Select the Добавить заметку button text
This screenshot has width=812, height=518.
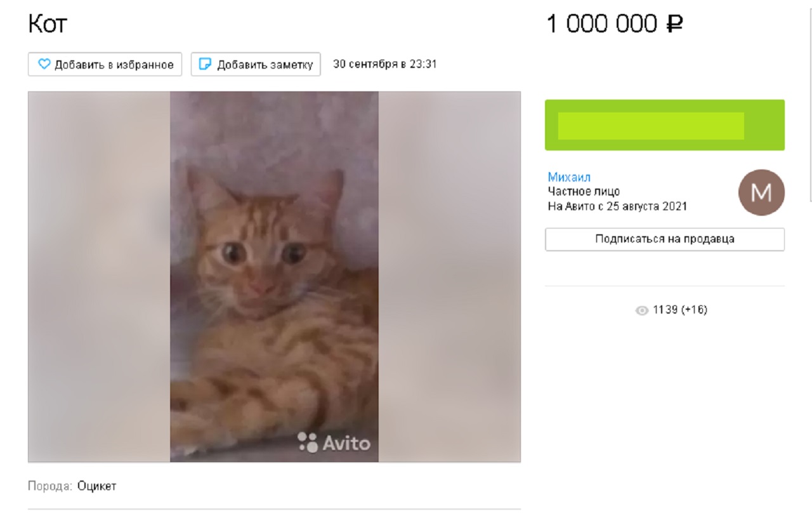(265, 65)
